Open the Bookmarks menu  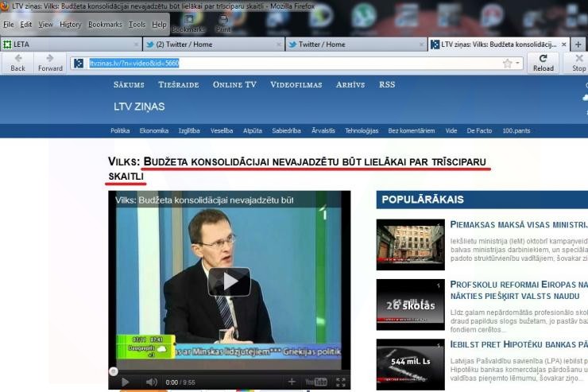(x=105, y=25)
